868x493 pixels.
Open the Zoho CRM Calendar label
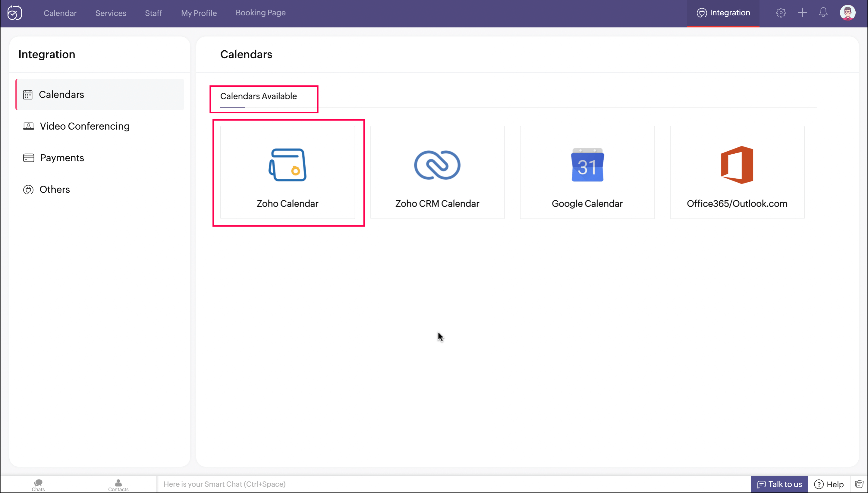point(437,203)
